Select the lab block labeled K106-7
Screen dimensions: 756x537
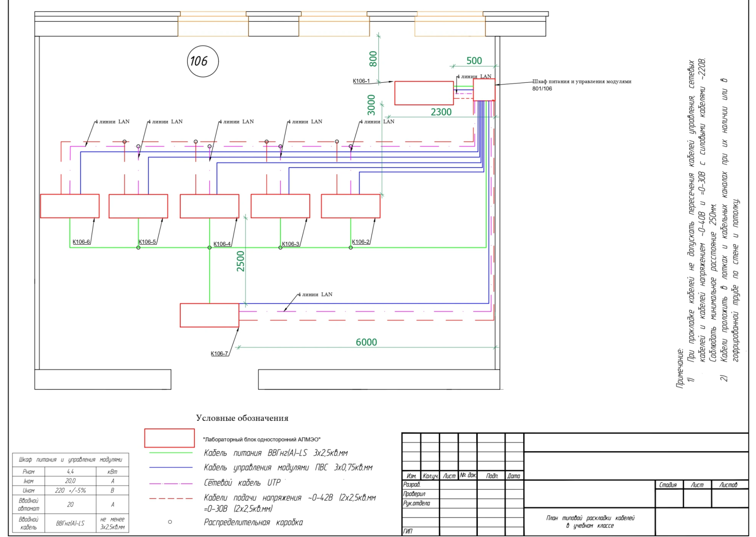tap(209, 315)
